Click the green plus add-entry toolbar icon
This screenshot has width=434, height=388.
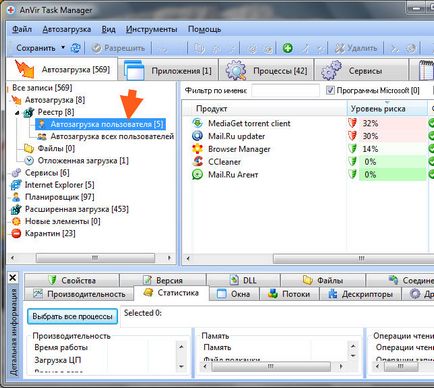point(287,48)
